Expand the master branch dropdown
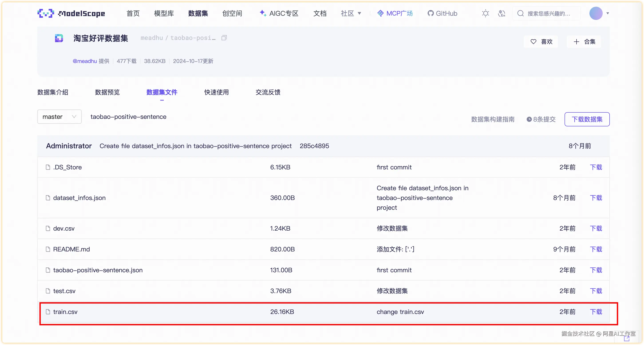This screenshot has height=345, width=644. pos(59,117)
